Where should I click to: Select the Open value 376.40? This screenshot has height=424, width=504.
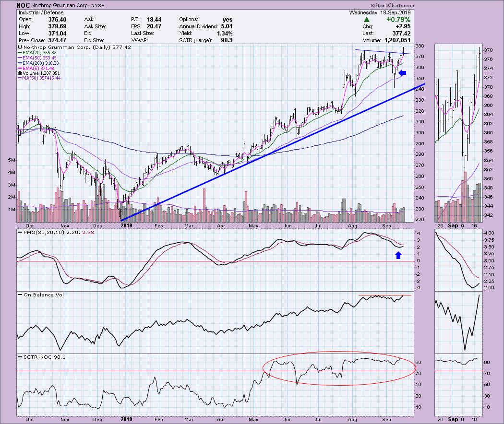(57, 20)
